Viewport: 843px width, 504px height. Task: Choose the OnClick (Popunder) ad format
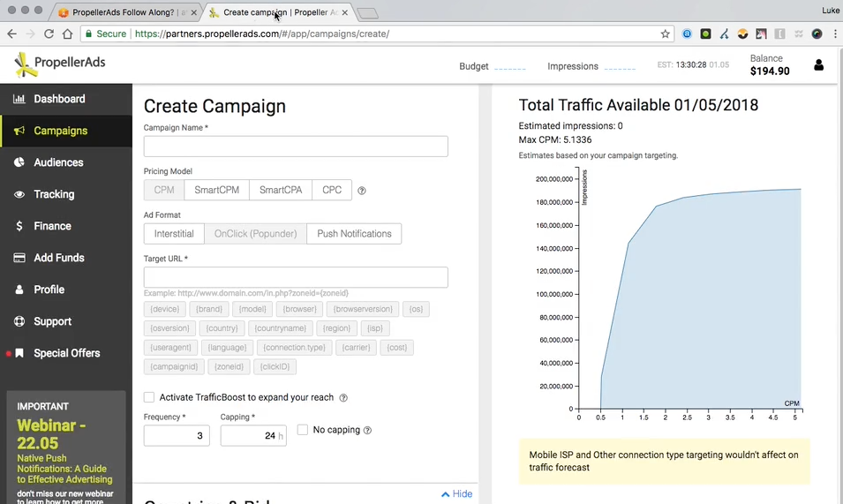click(x=255, y=234)
